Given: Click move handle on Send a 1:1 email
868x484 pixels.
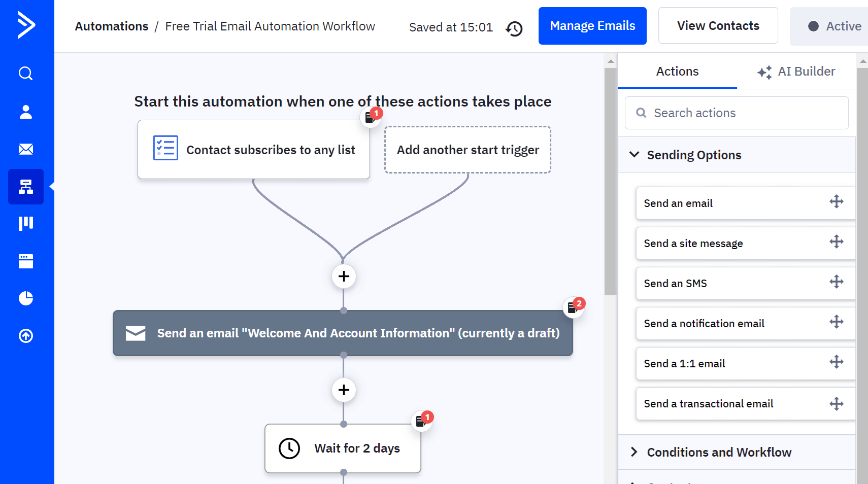Looking at the screenshot, I should [837, 362].
